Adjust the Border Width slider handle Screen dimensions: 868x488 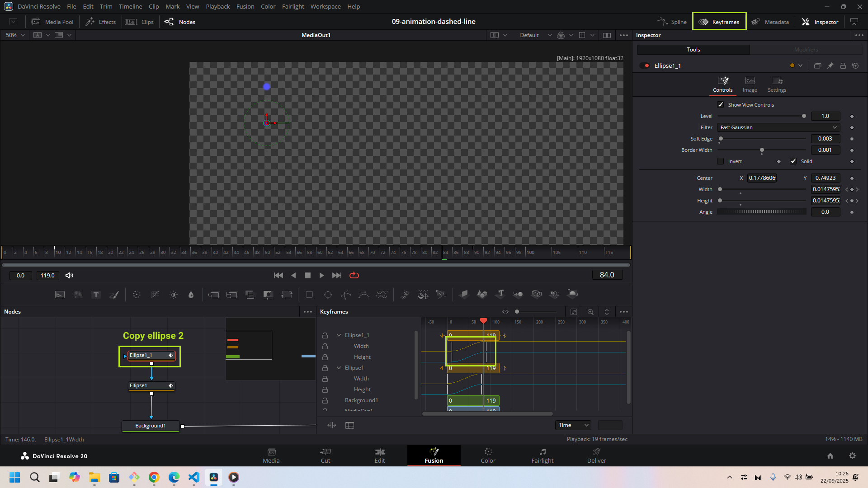point(762,150)
